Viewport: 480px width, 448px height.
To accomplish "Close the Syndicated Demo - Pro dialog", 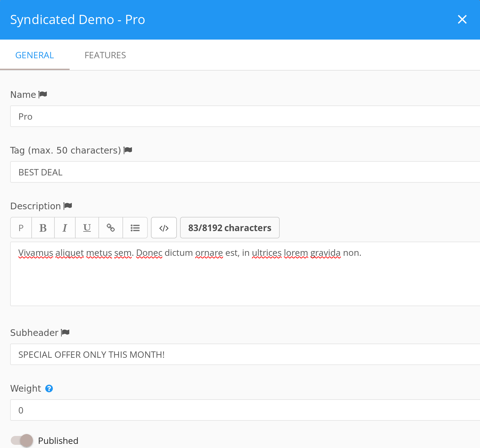I will pyautogui.click(x=462, y=20).
